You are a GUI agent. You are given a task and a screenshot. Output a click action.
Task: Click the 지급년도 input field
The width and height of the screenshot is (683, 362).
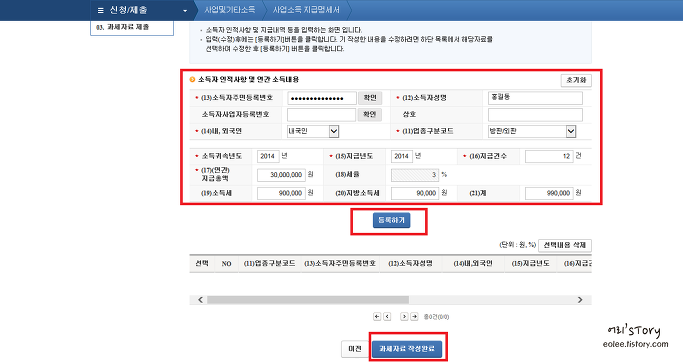tap(402, 156)
